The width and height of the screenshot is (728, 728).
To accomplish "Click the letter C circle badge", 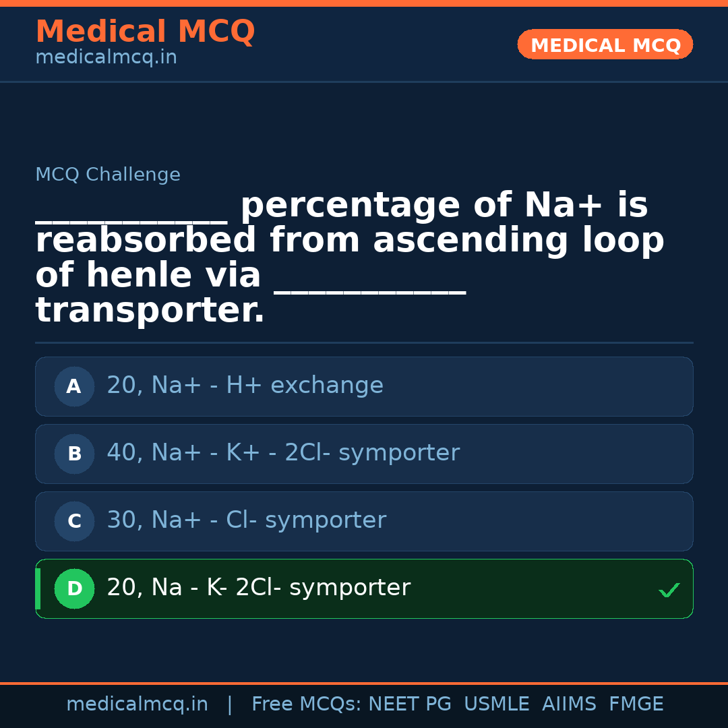I will click(74, 521).
